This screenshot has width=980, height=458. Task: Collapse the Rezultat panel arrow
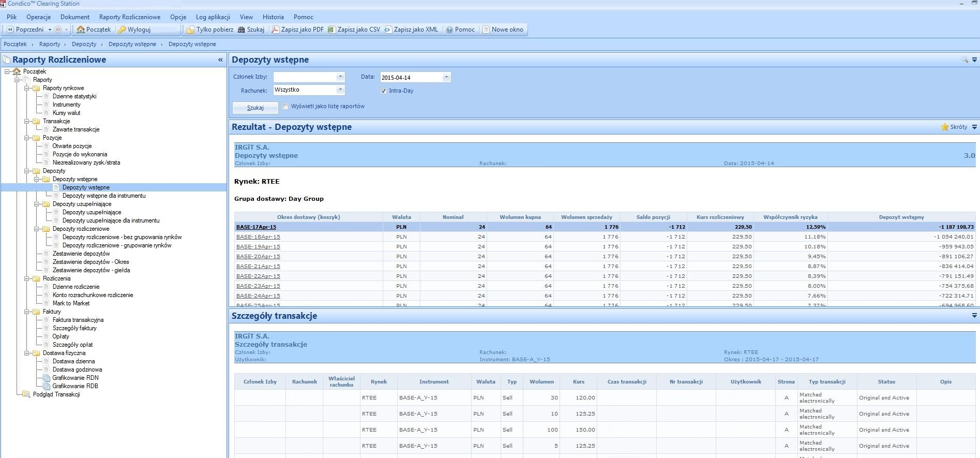pos(974,127)
